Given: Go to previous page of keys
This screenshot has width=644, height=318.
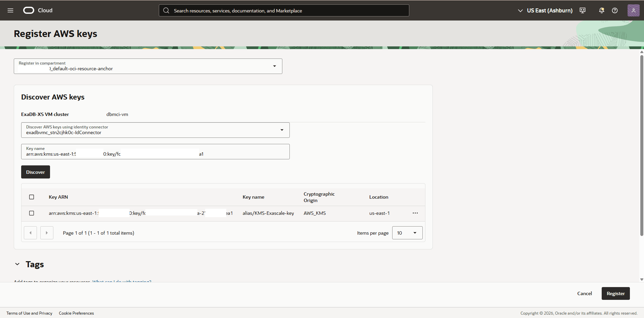Looking at the screenshot, I should tap(31, 233).
